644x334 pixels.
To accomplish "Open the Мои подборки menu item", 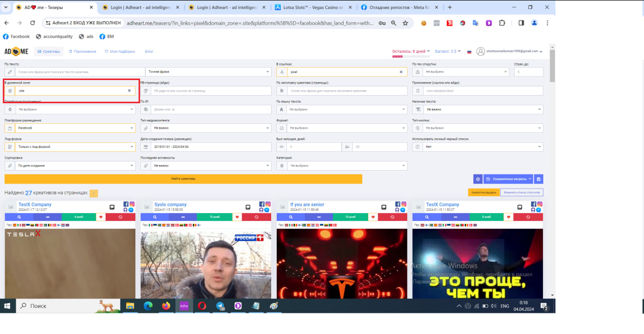I will 120,51.
